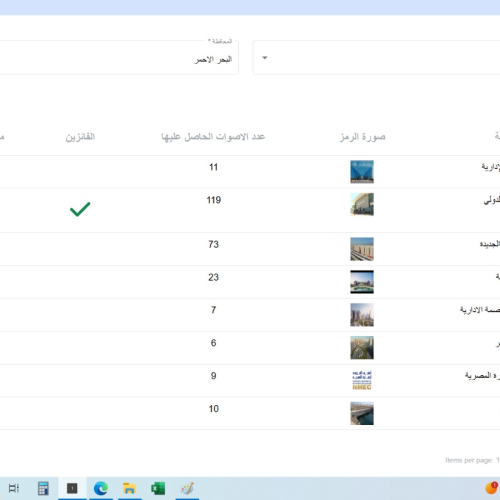This screenshot has height=500, width=500.
Task: Open symbol image in the 11 votes row
Action: pyautogui.click(x=362, y=172)
